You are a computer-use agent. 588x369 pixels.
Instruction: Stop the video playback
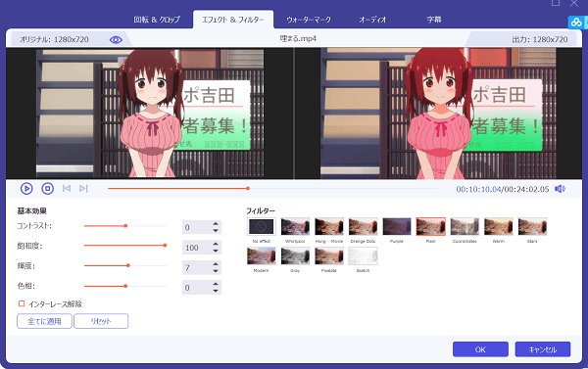47,189
